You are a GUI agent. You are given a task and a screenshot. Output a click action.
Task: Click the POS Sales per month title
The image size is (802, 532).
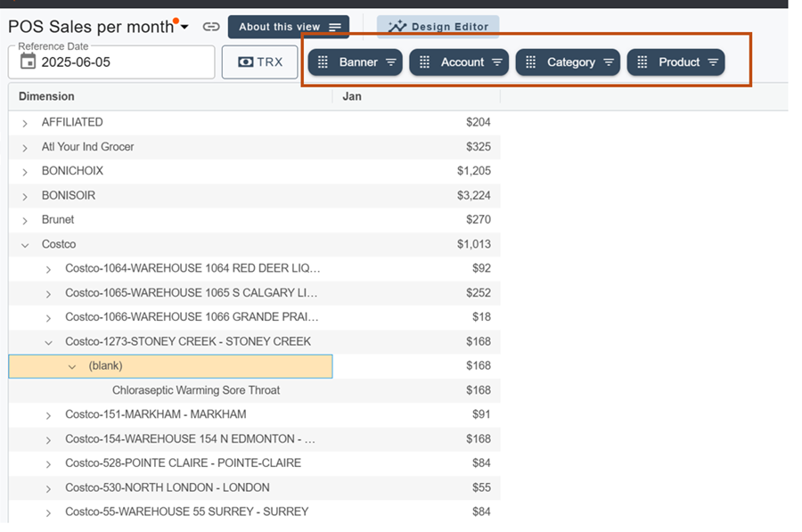pos(91,27)
